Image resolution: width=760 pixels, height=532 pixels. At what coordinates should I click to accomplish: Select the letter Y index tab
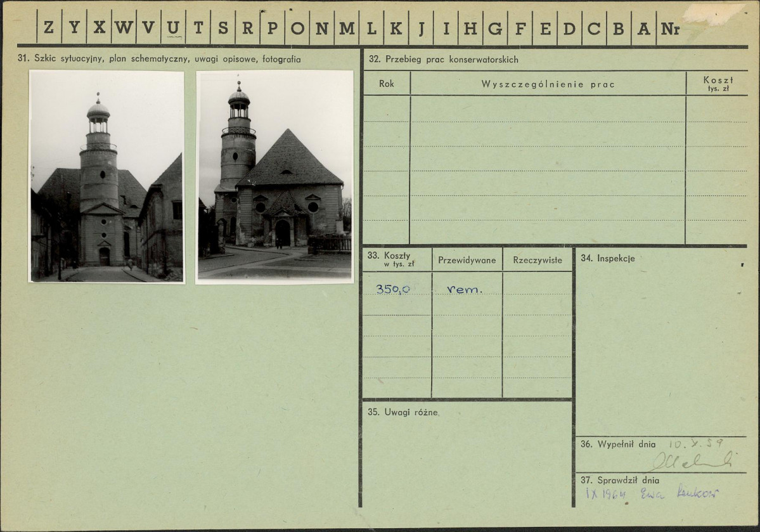[74, 28]
